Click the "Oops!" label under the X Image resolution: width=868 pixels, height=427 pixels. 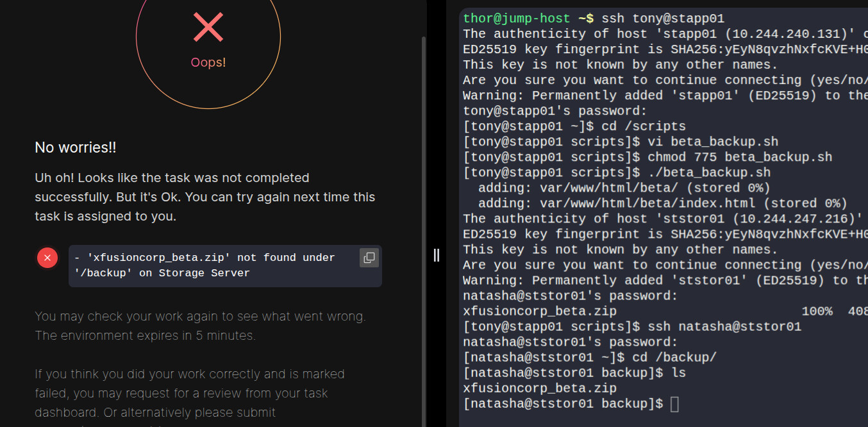pos(208,62)
